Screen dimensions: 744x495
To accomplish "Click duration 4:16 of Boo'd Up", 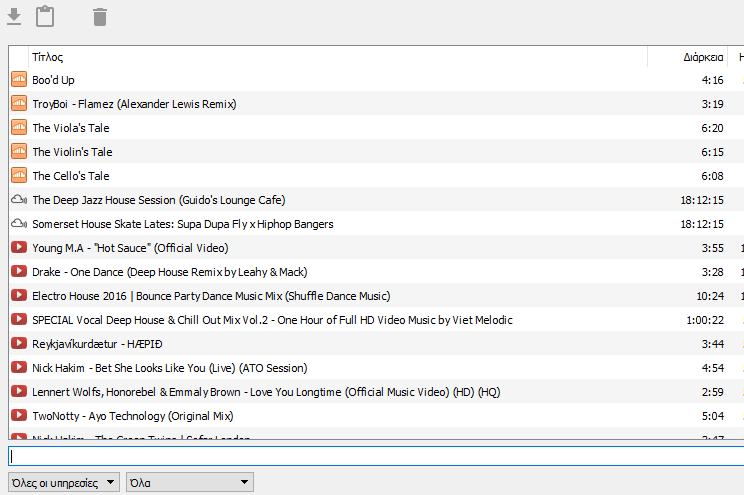I will [713, 80].
